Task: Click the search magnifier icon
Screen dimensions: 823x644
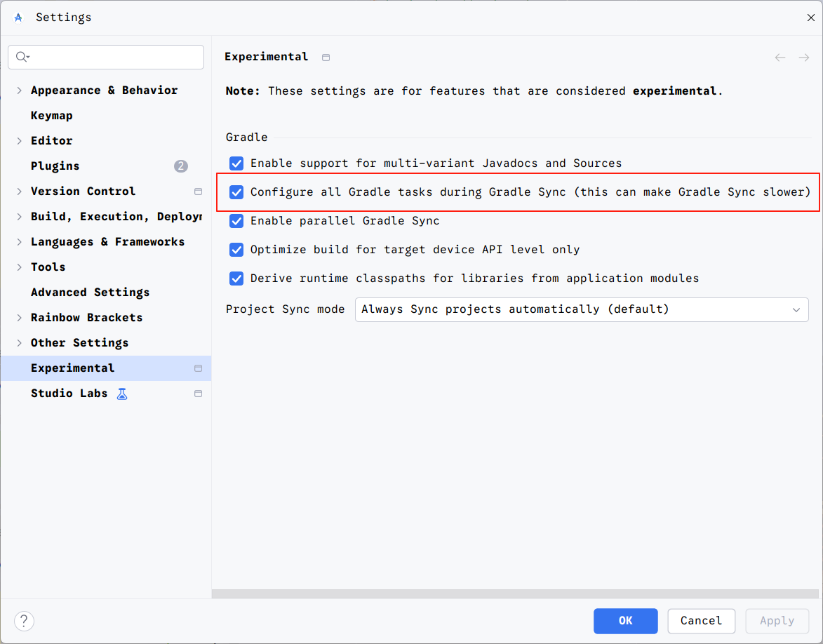Action: [x=20, y=57]
